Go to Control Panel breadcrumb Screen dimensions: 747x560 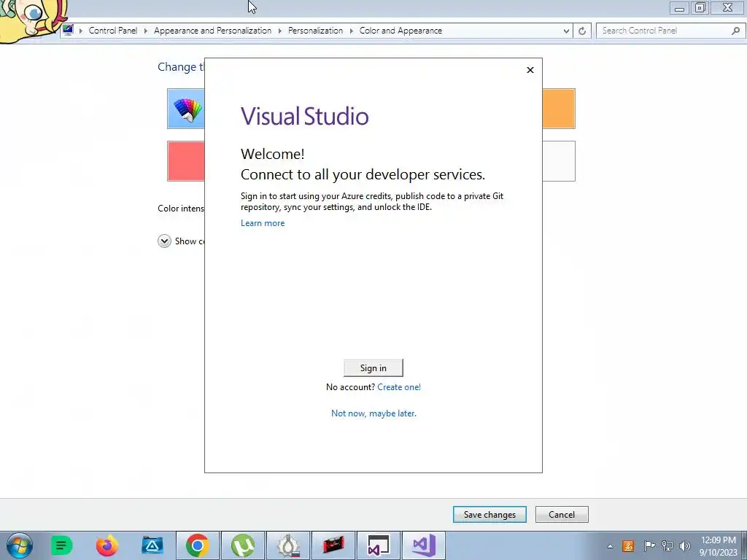point(113,31)
